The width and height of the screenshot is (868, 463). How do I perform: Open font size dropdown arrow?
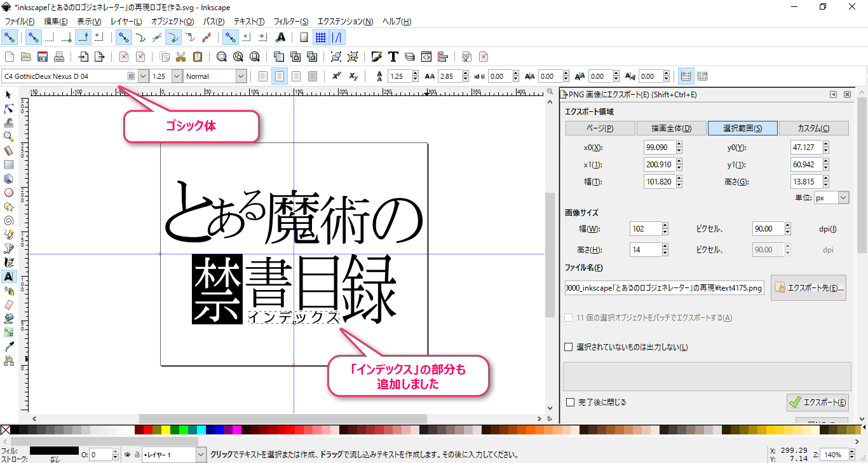tap(177, 76)
